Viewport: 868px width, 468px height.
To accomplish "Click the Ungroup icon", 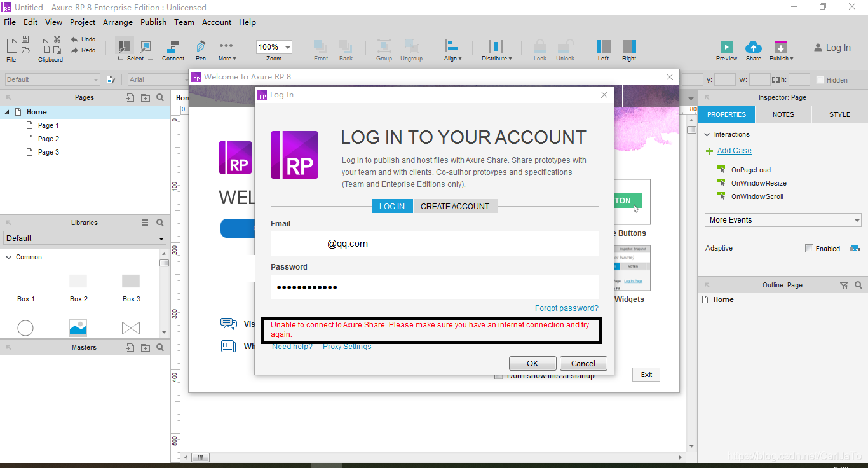I will (412, 46).
